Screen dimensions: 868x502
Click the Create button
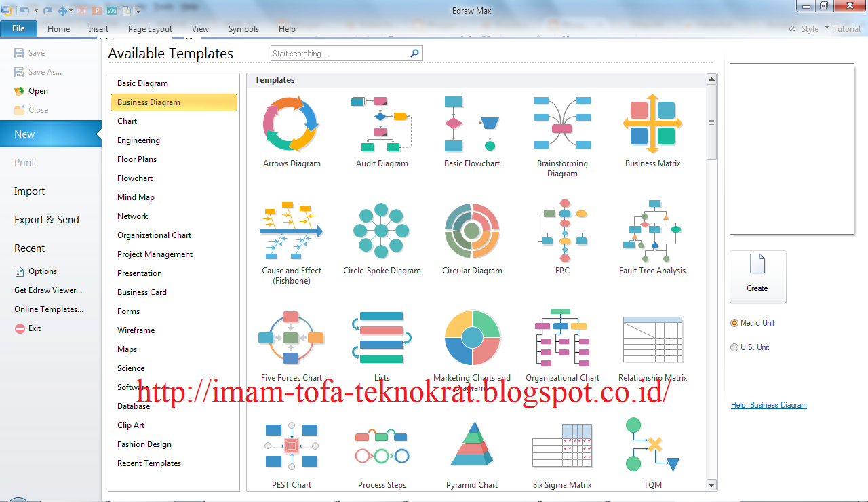click(x=758, y=277)
